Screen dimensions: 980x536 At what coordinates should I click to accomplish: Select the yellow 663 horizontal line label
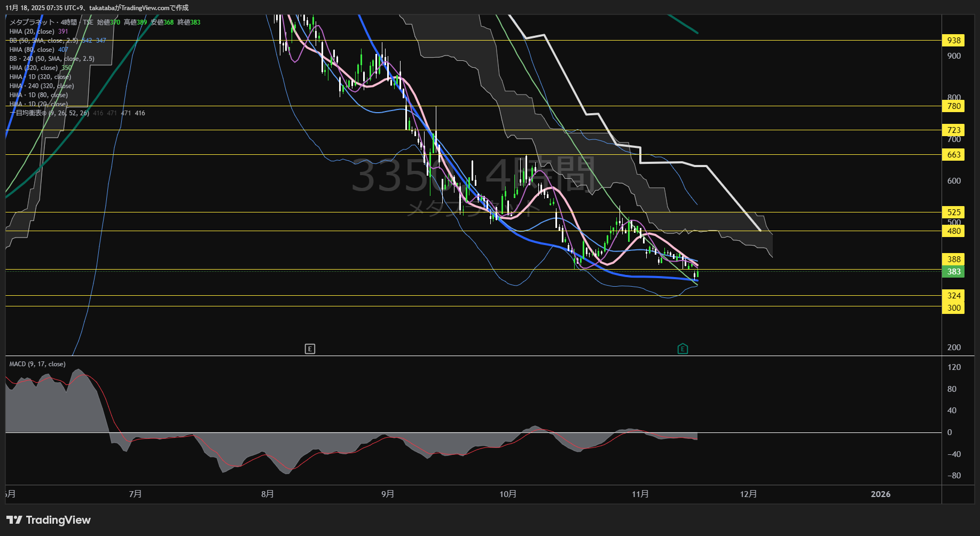tap(953, 155)
